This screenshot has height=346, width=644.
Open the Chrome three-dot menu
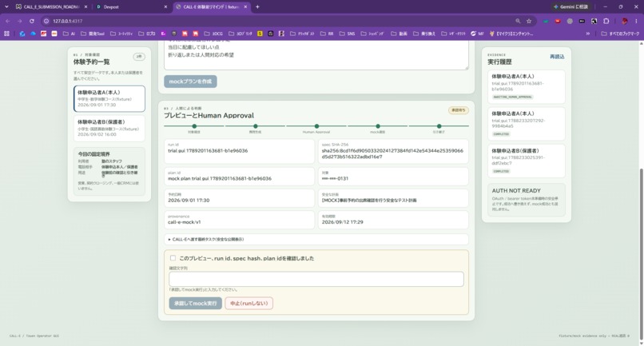click(x=637, y=21)
